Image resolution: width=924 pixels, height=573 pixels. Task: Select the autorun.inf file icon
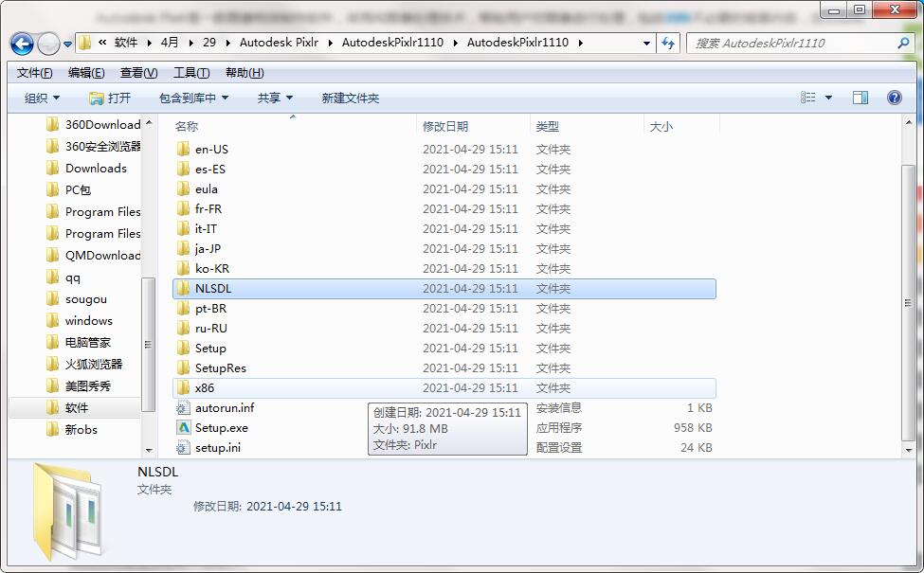[183, 407]
